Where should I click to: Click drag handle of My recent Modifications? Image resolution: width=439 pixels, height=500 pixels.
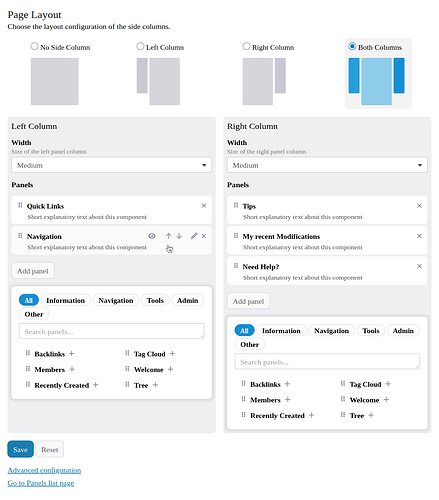tap(236, 236)
